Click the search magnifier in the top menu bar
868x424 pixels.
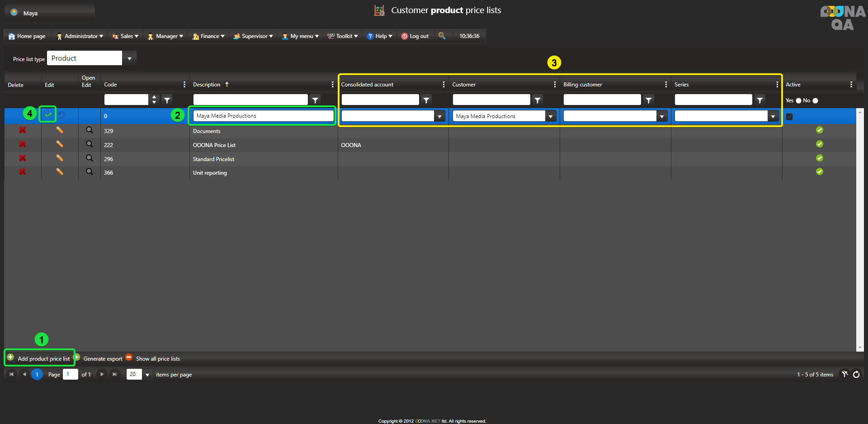pyautogui.click(x=442, y=36)
